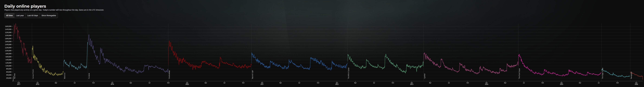This screenshot has width=644, height=87.
Task: Click the Jan 2025 x-axis label
Action: [561, 83]
